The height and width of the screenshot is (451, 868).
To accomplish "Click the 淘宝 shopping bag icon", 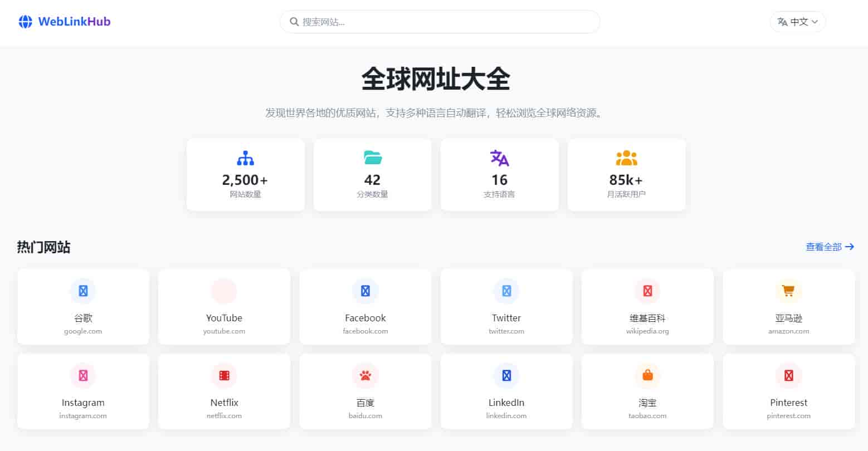I will point(647,376).
